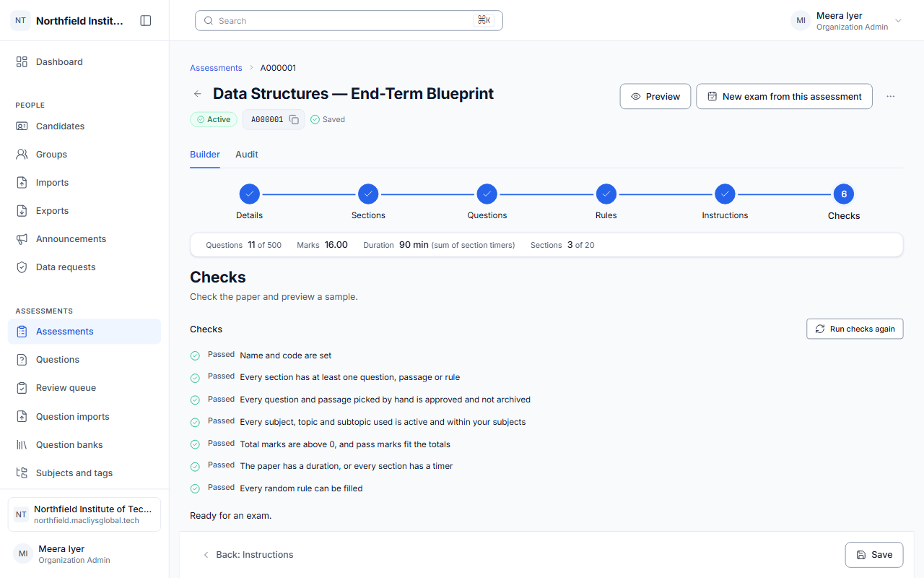Click 'Every random rule can be filled'

coord(301,488)
